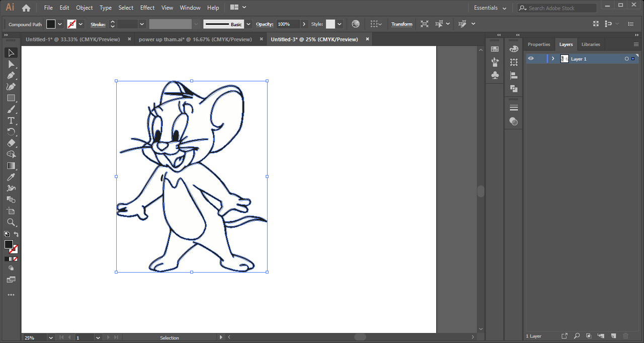Select the Eraser tool
Image resolution: width=644 pixels, height=343 pixels.
(x=11, y=143)
